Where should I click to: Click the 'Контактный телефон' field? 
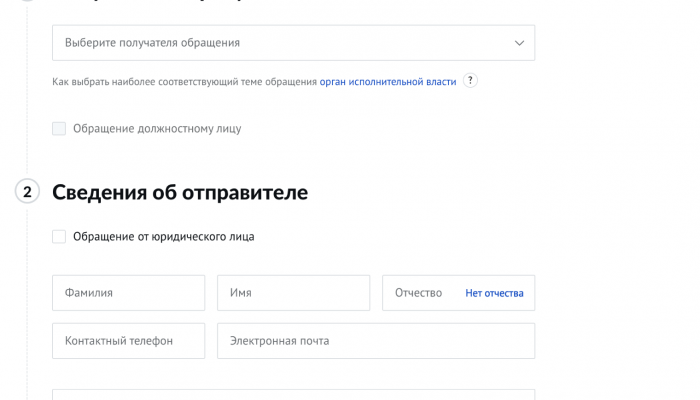pos(128,341)
